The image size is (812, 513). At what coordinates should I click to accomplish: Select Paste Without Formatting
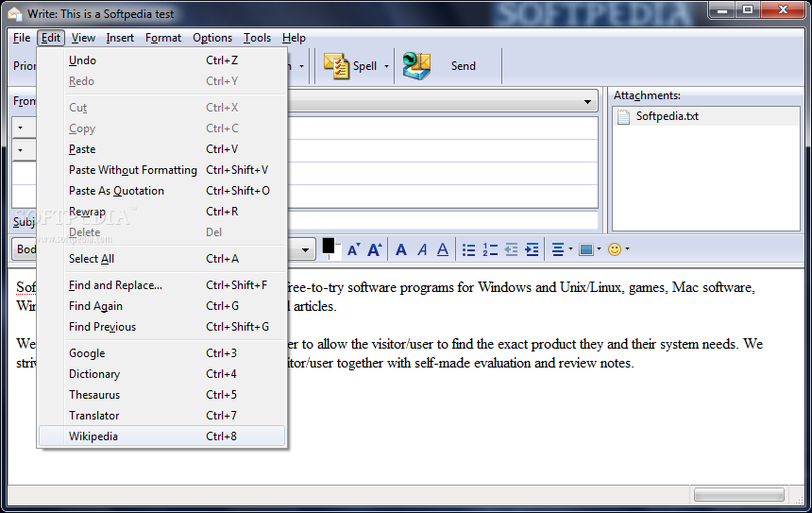click(162, 170)
